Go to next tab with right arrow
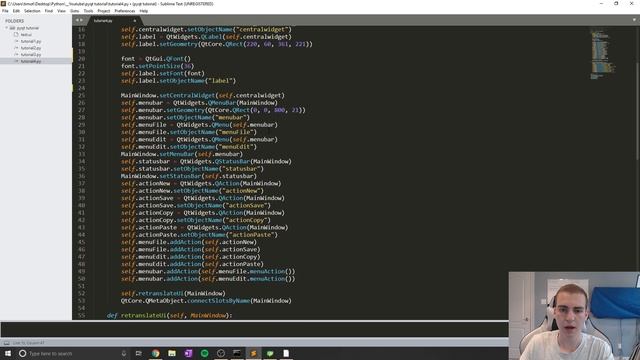The width and height of the screenshot is (640, 360). 81,20
